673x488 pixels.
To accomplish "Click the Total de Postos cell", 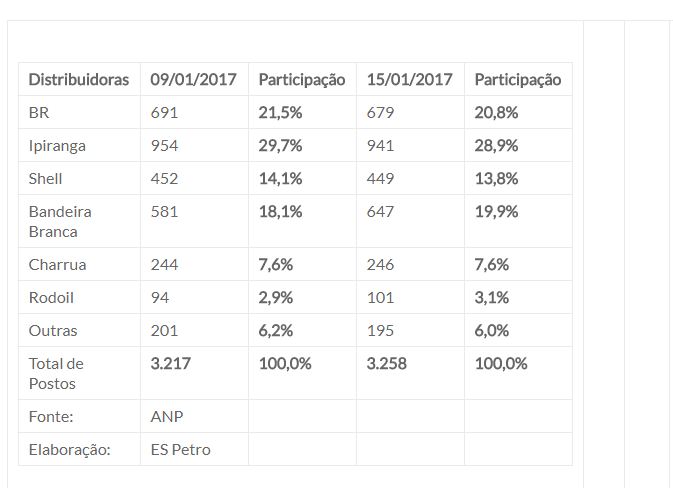I will click(79, 373).
